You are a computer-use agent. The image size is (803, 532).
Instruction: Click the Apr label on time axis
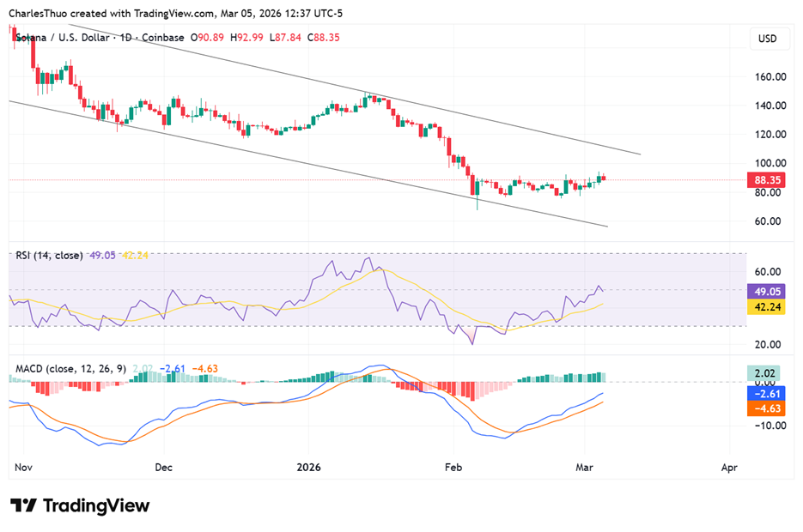(x=729, y=468)
